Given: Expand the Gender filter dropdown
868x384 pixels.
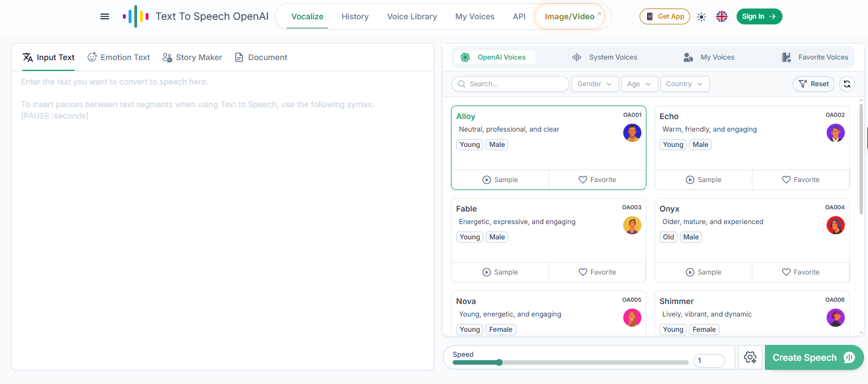Looking at the screenshot, I should pyautogui.click(x=595, y=84).
